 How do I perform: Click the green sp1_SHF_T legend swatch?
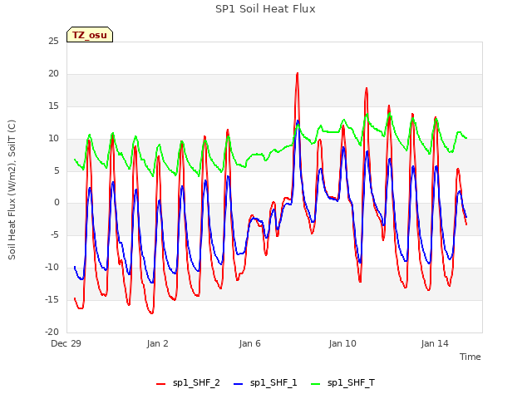click(x=316, y=384)
